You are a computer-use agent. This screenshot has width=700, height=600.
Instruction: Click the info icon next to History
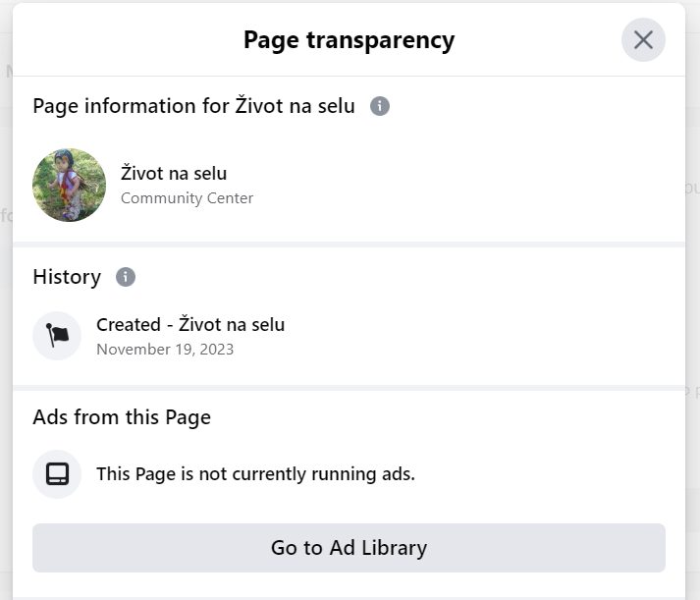coord(126,277)
